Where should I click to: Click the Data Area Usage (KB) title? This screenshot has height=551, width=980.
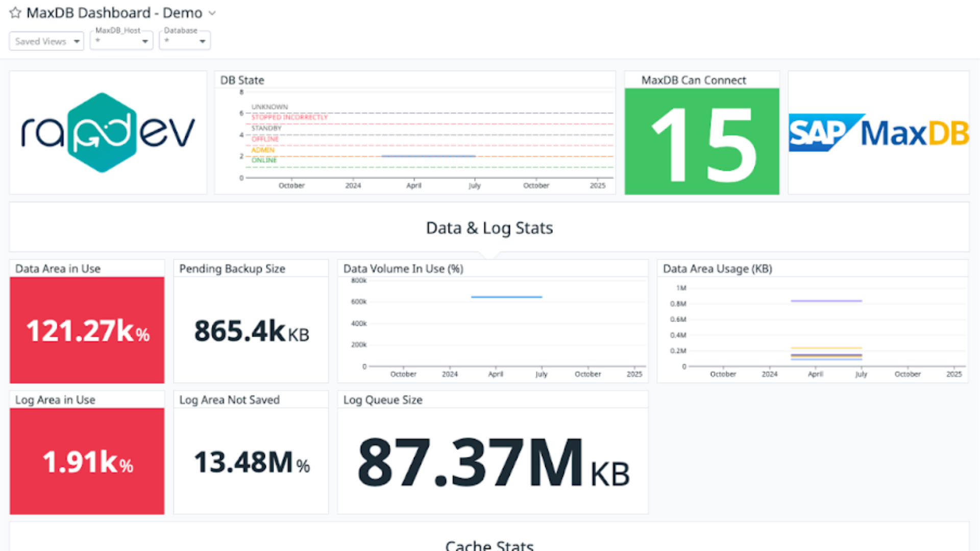[718, 269]
